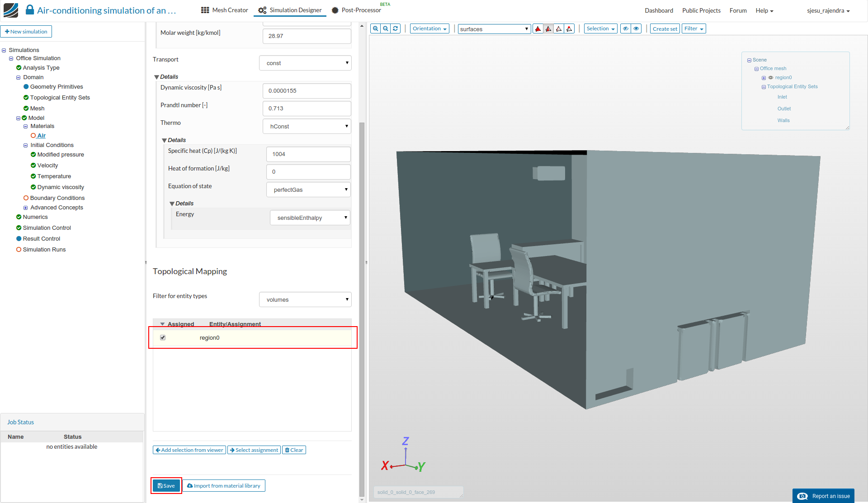Collapse the Topological Entity Sets scene node
Viewport: 868px width, 503px height.
point(764,87)
